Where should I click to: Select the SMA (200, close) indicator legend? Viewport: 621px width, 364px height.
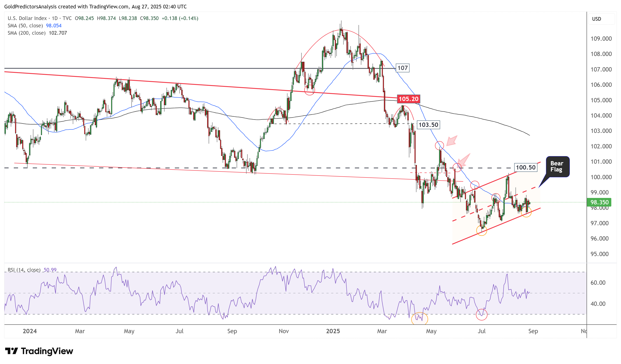point(27,33)
